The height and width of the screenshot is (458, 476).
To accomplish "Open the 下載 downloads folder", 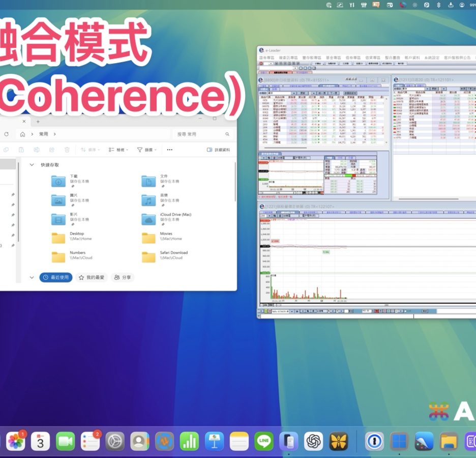I will point(58,181).
